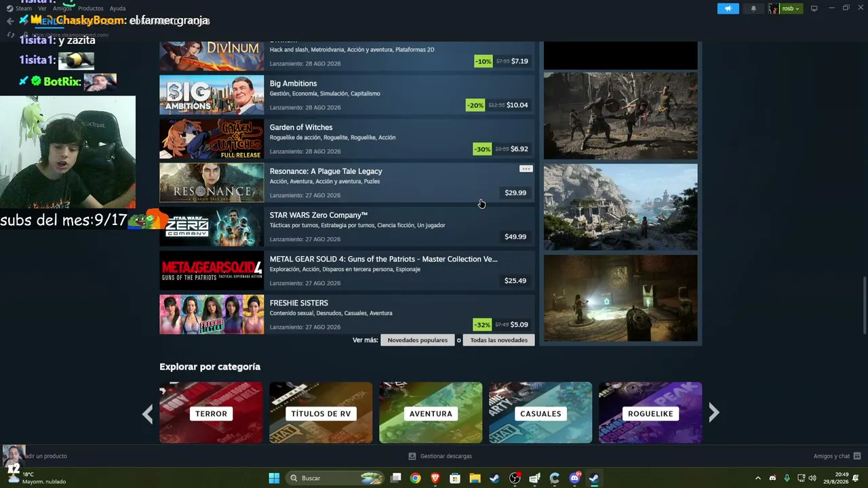868x488 pixels.
Task: Open the AVENTURA category card
Action: pyautogui.click(x=431, y=413)
